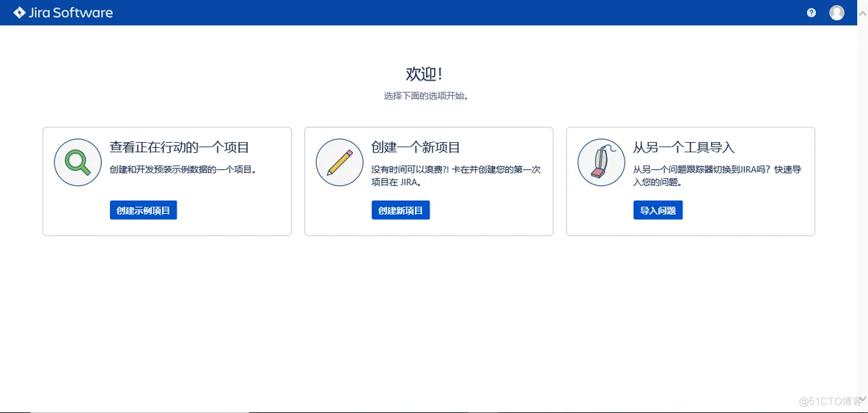
Task: Click the 创建新项目 button
Action: pyautogui.click(x=401, y=210)
